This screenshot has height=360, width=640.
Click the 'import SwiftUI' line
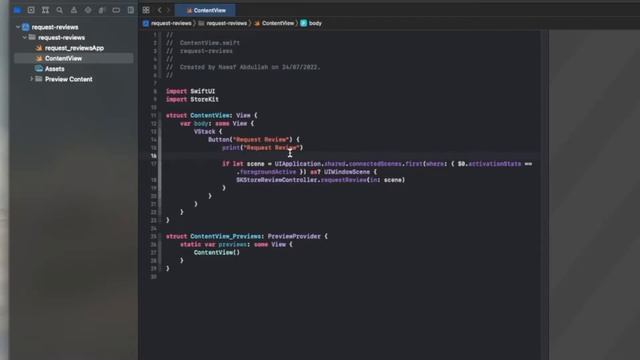[190, 91]
